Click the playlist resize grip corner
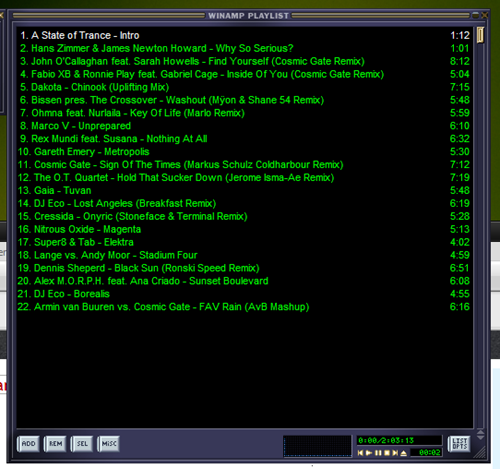Viewport: 500px width, 469px height. click(x=480, y=452)
